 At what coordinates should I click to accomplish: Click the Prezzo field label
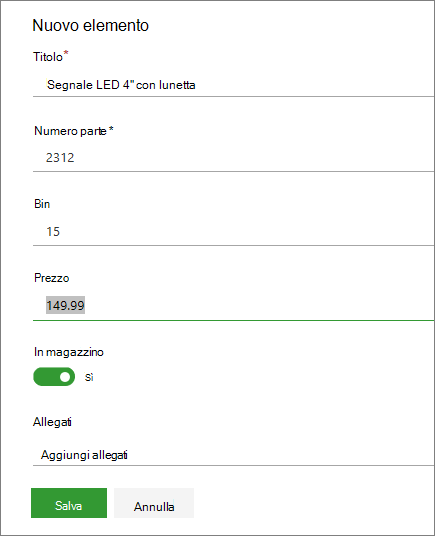52,278
